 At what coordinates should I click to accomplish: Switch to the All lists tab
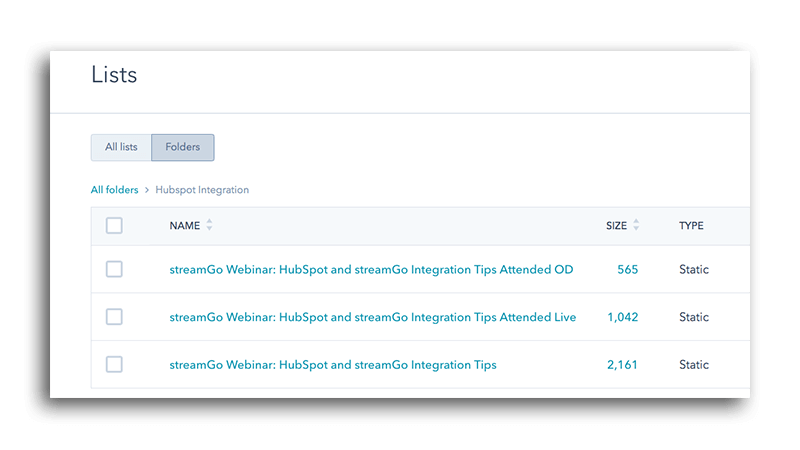[x=121, y=147]
